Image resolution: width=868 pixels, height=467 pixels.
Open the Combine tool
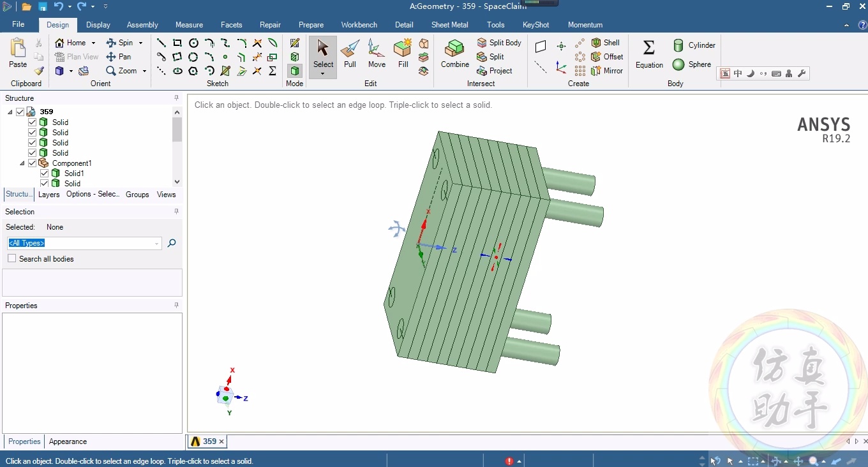click(x=454, y=54)
